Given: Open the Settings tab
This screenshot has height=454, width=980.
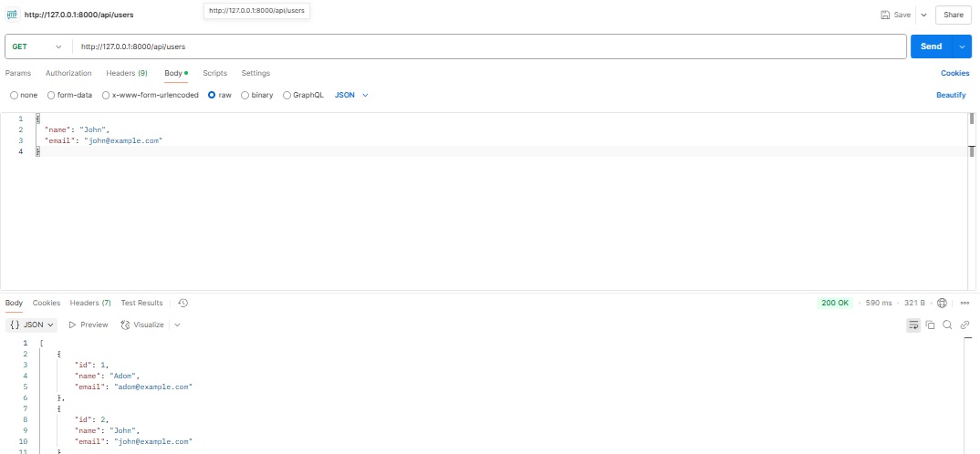Looking at the screenshot, I should click(x=255, y=73).
